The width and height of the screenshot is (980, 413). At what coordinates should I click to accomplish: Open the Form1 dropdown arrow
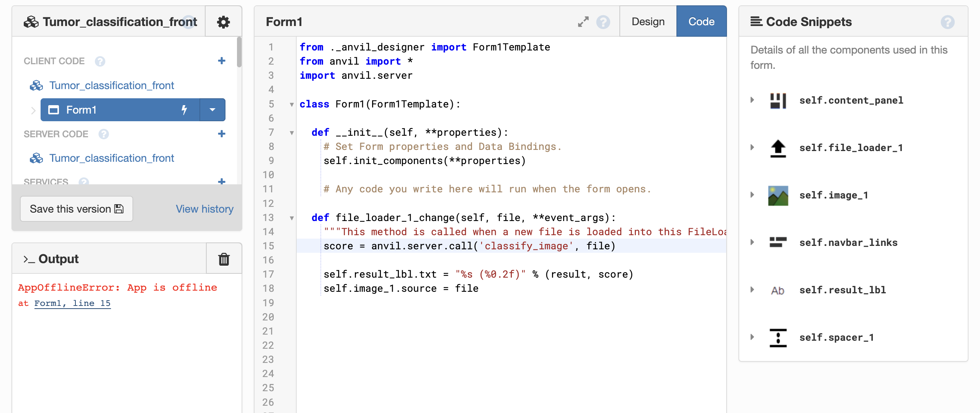(x=212, y=110)
